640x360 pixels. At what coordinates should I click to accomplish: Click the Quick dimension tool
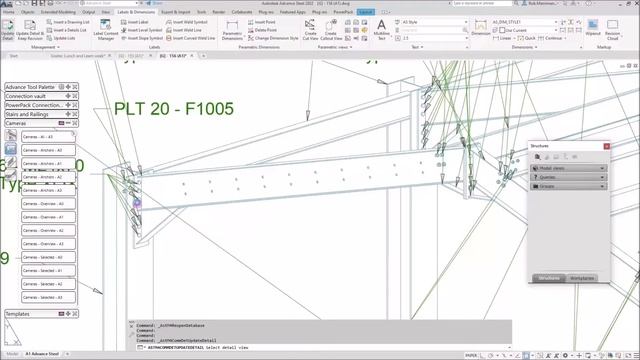(527, 38)
